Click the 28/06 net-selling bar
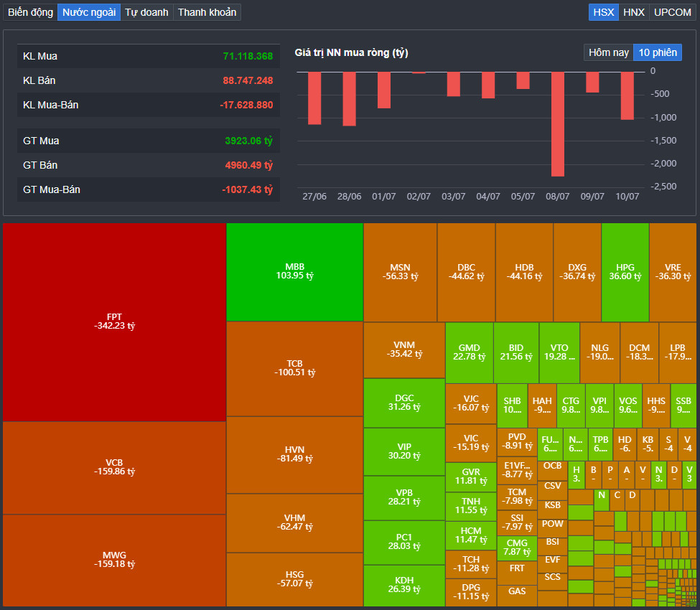This screenshot has height=610, width=700. pyautogui.click(x=349, y=98)
